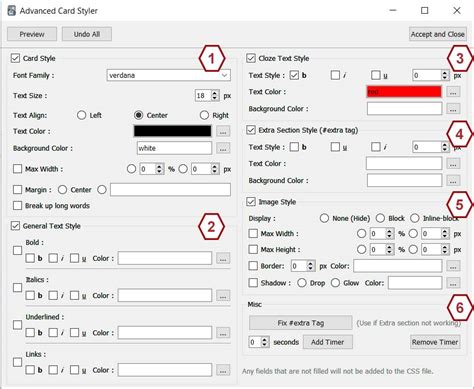Click the Margin custom value text field
This screenshot has width=474, height=389.
pyautogui.click(x=170, y=190)
